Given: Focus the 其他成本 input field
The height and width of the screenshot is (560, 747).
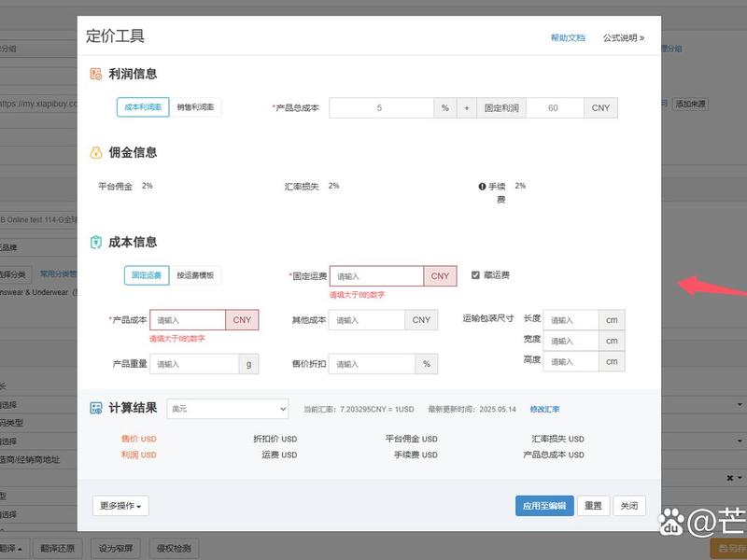Looking at the screenshot, I should (367, 320).
